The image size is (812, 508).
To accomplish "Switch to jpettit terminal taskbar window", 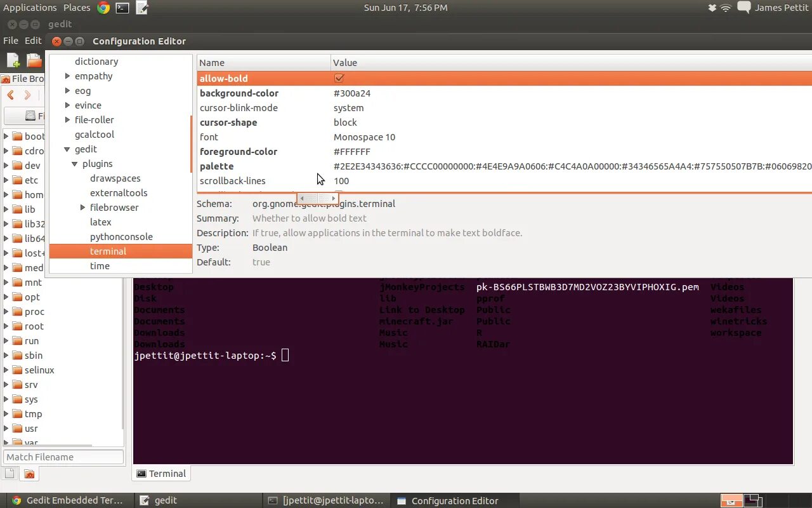I will pos(325,500).
